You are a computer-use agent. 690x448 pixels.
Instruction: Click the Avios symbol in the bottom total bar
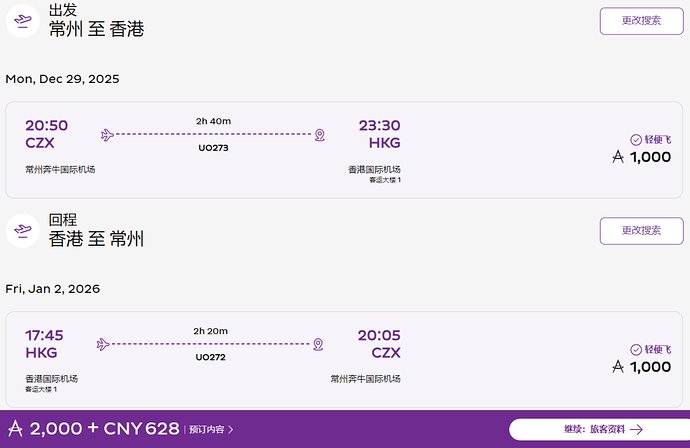click(15, 429)
